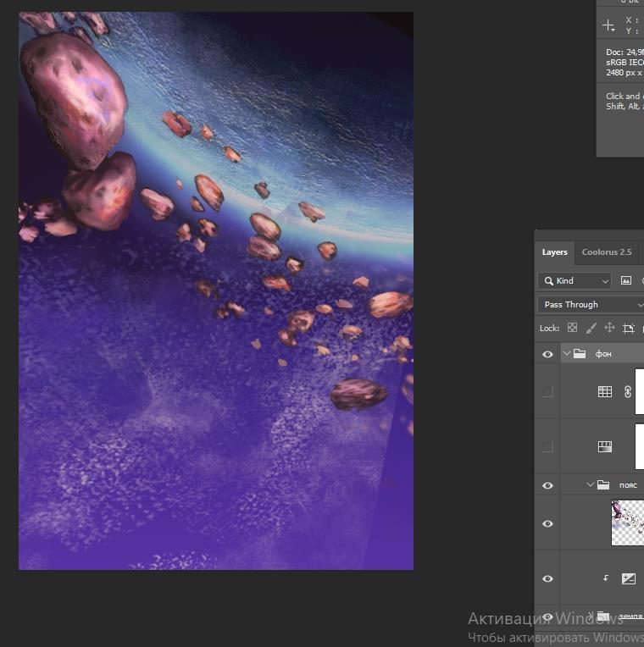Image resolution: width=644 pixels, height=647 pixels.
Task: Filter layers by pixel layers icon
Action: pyautogui.click(x=626, y=280)
